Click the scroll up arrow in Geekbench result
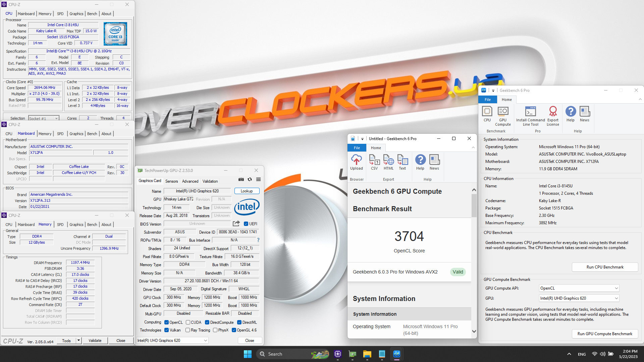This screenshot has width=644, height=362. 474,190
